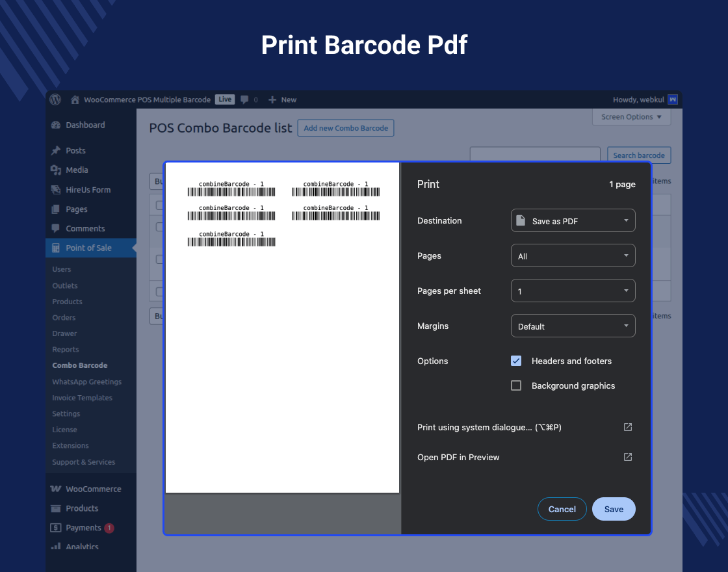Click the Pages icon
The width and height of the screenshot is (728, 572).
coord(56,209)
